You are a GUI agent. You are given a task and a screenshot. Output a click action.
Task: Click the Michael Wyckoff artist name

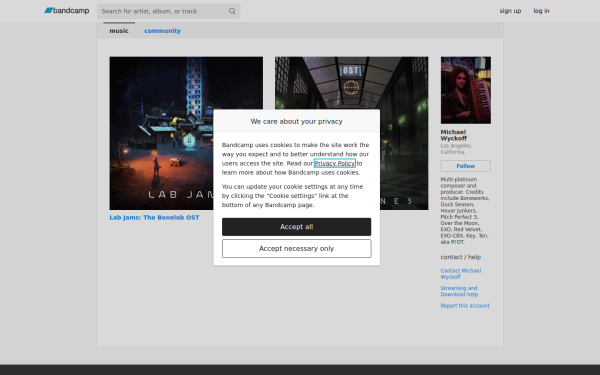(453, 135)
